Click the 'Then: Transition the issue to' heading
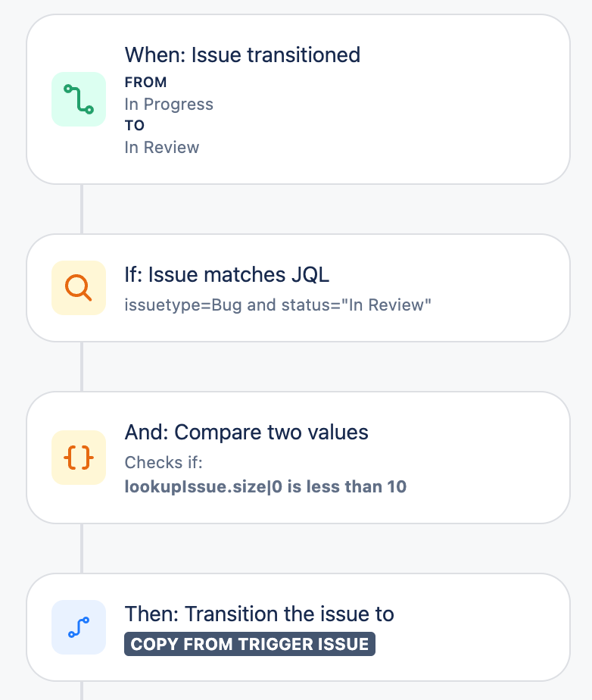 (x=259, y=614)
